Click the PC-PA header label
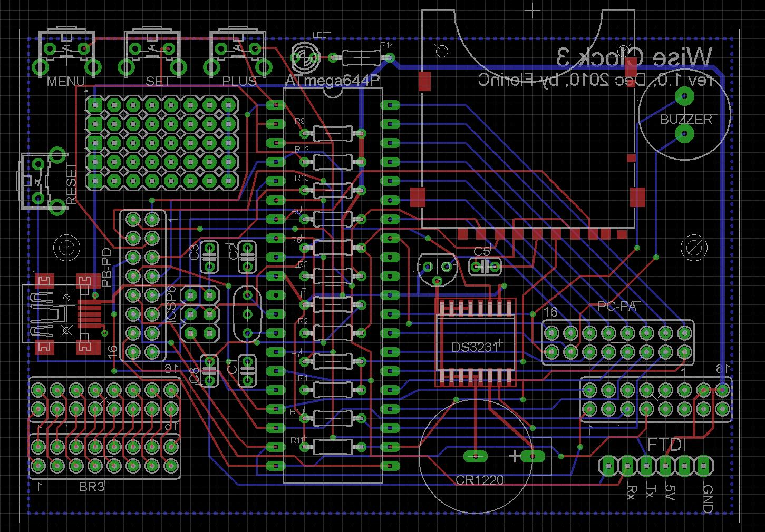Screen dimensions: 765x532 click(x=618, y=306)
